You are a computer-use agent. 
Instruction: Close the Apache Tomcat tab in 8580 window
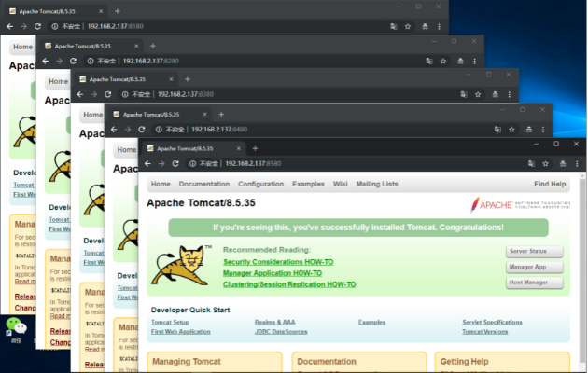pyautogui.click(x=239, y=148)
